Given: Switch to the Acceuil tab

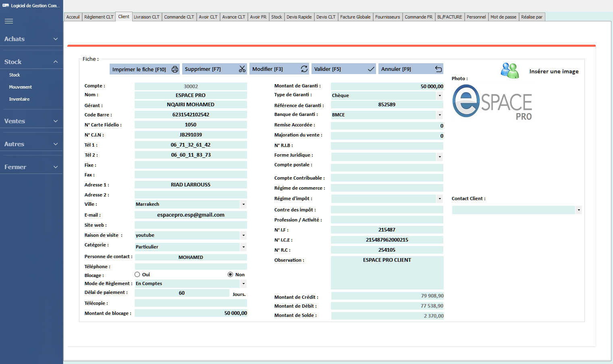Looking at the screenshot, I should tap(73, 17).
